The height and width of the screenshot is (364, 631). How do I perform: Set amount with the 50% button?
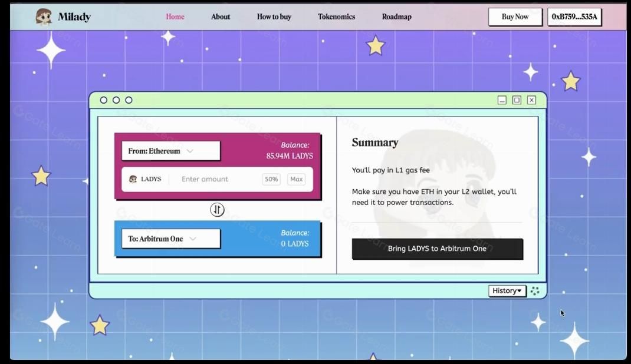[x=271, y=179]
